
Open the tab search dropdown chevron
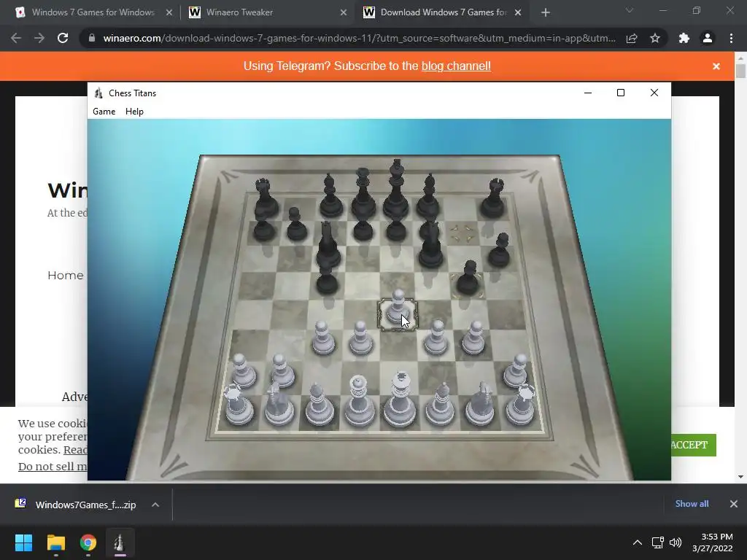[630, 10]
